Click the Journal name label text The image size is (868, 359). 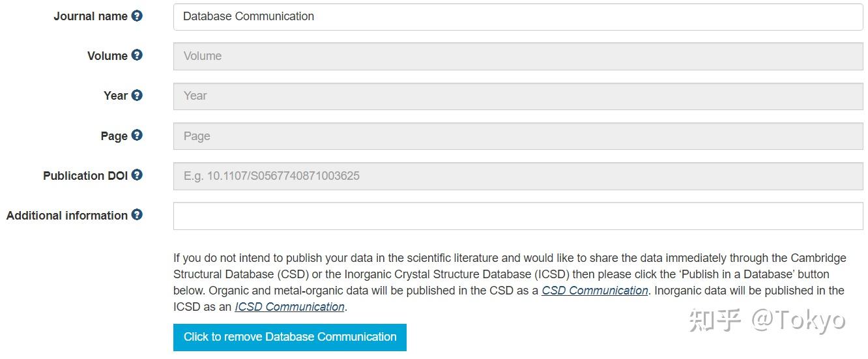click(90, 16)
